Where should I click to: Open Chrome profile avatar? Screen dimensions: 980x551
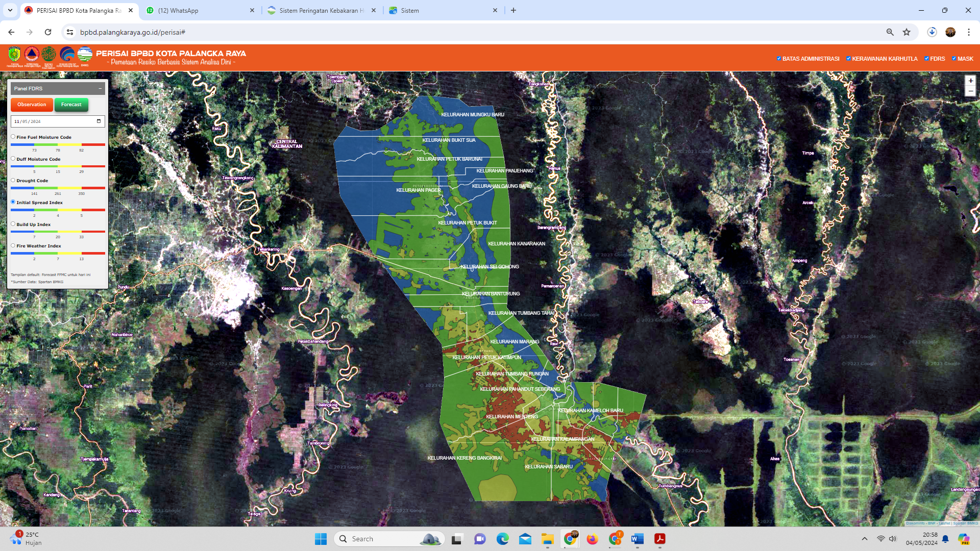coord(950,32)
